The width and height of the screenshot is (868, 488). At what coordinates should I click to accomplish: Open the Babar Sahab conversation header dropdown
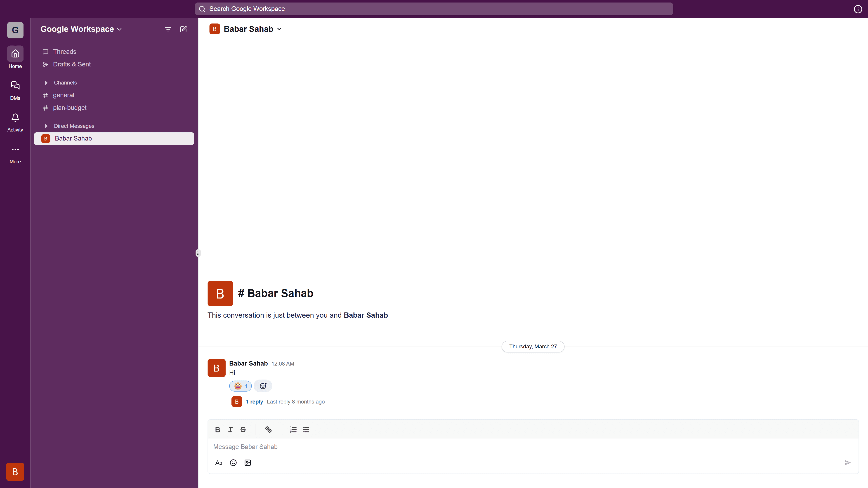pos(279,29)
